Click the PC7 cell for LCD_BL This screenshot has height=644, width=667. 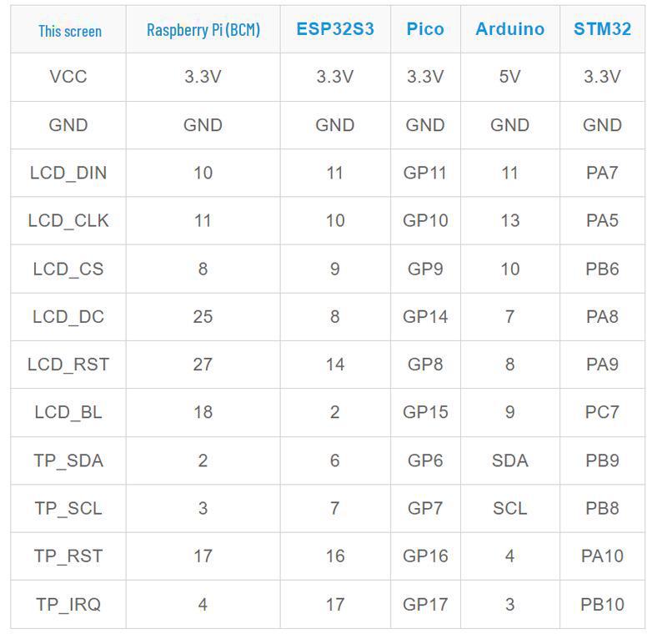tap(602, 412)
